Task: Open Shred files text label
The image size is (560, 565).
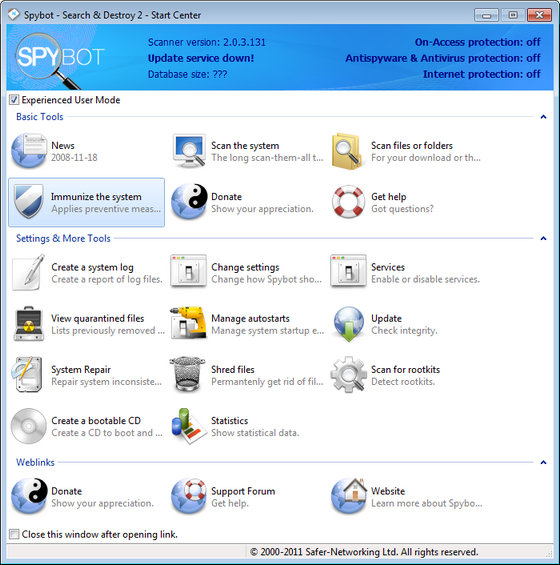Action: (x=232, y=370)
